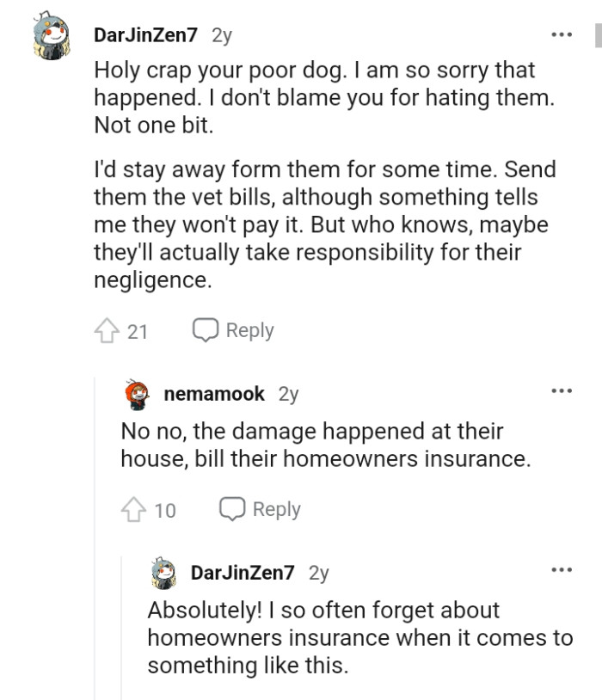The width and height of the screenshot is (602, 700).
Task: Tap Reply under nemamook's comment
Action: tap(275, 508)
